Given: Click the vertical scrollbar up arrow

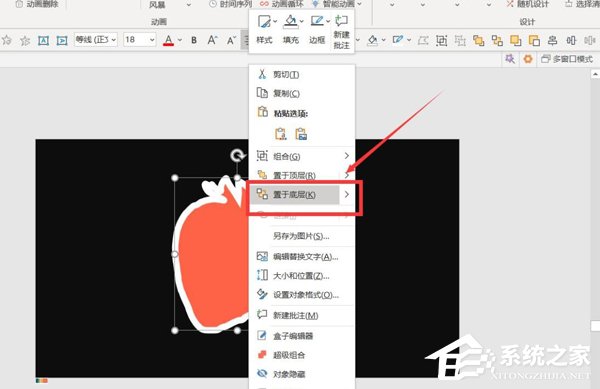Looking at the screenshot, I should click(595, 73).
